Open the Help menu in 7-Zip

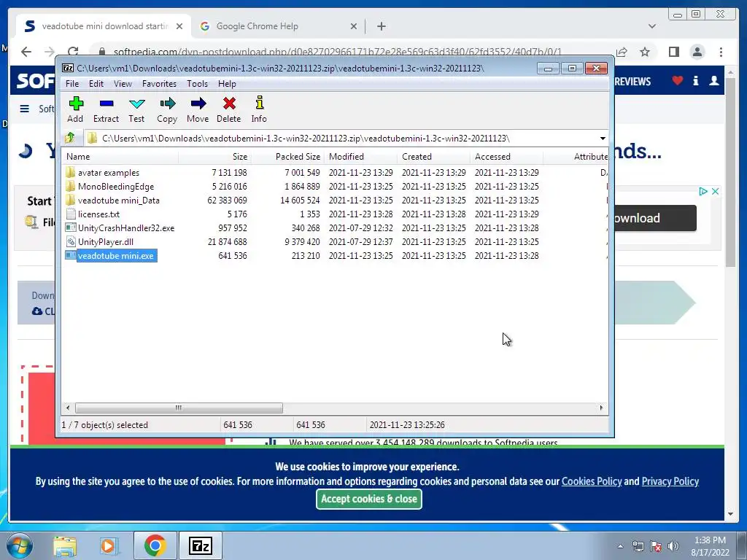[228, 84]
